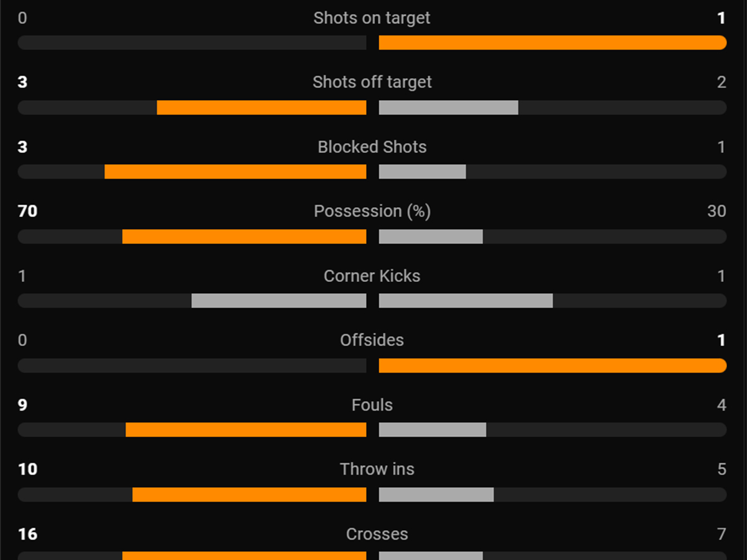Select the gray Throw ins bar
The width and height of the screenshot is (747, 560).
click(436, 495)
